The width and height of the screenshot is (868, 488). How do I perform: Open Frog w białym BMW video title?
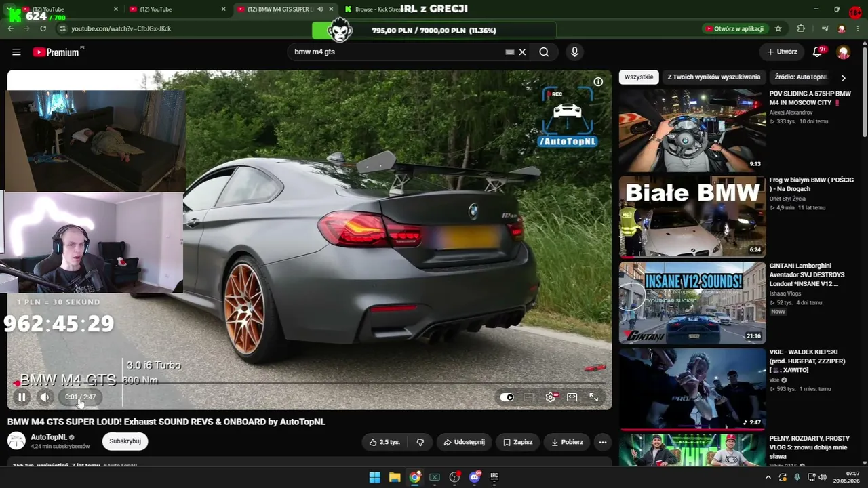pyautogui.click(x=811, y=184)
